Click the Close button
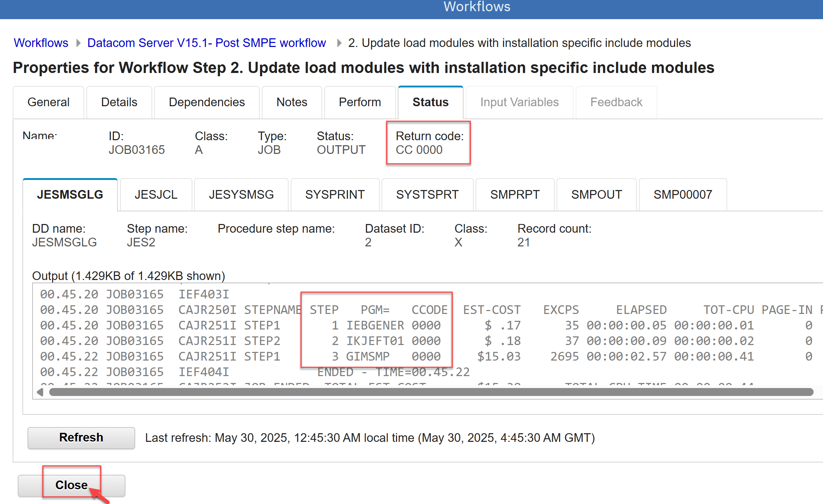823x504 pixels. 71,485
